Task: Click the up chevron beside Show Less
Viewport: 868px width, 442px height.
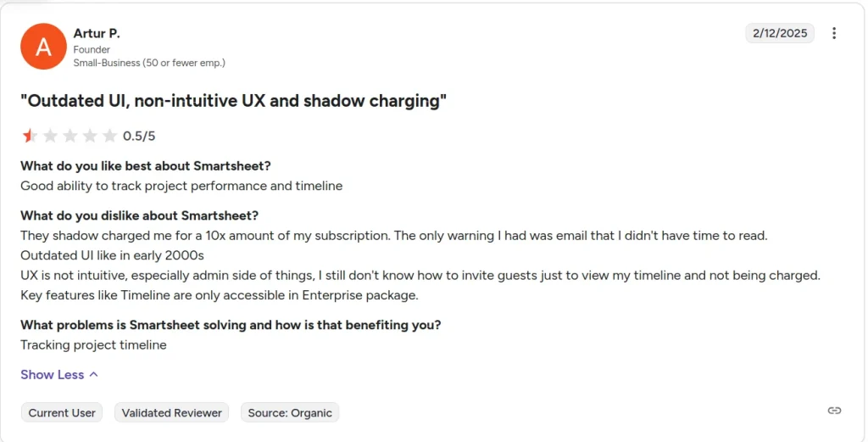Action: click(x=93, y=374)
